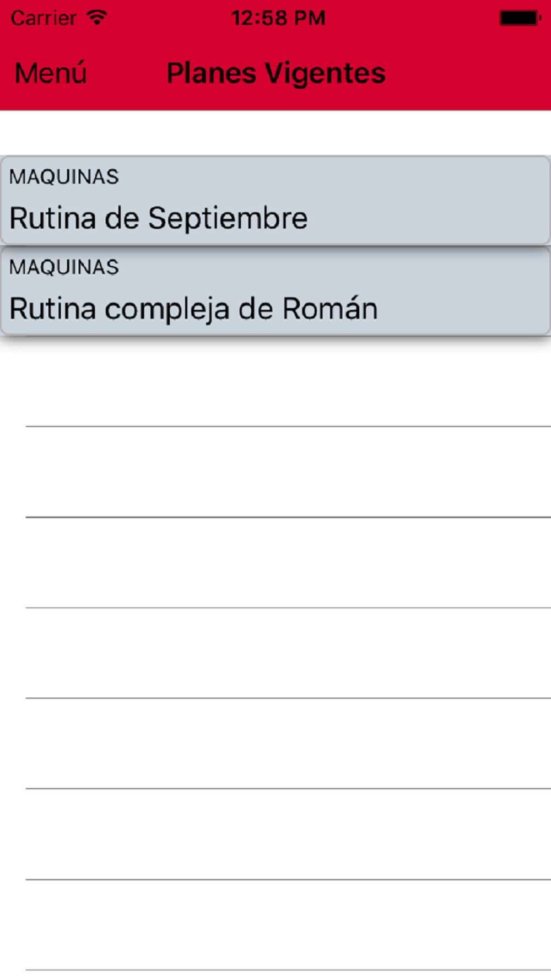Tap the Wi-Fi signal icon

(97, 18)
